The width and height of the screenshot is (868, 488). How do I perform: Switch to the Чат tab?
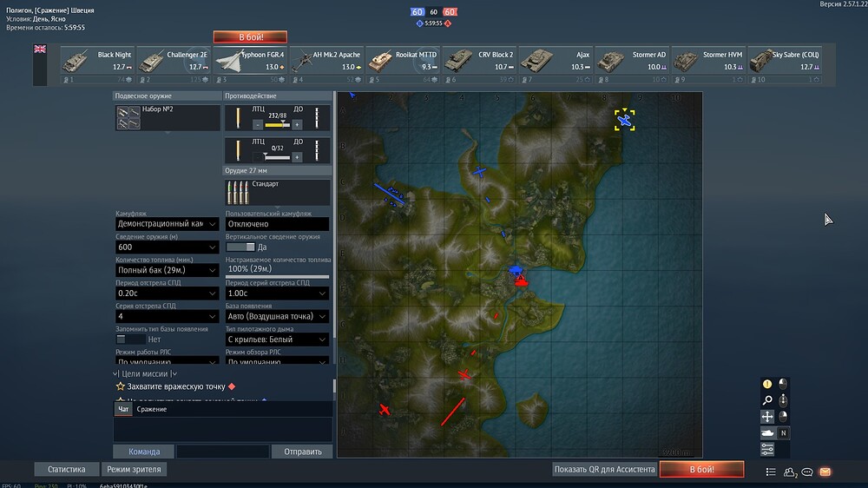click(x=123, y=409)
